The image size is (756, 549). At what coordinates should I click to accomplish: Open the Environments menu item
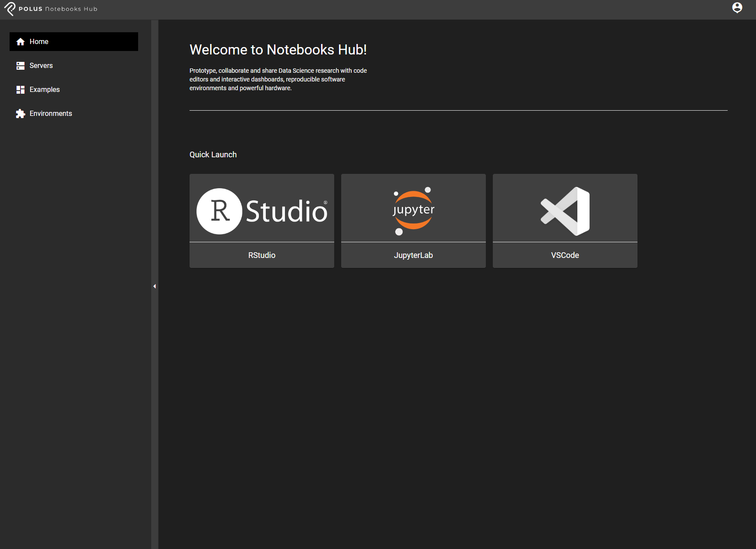coord(74,114)
